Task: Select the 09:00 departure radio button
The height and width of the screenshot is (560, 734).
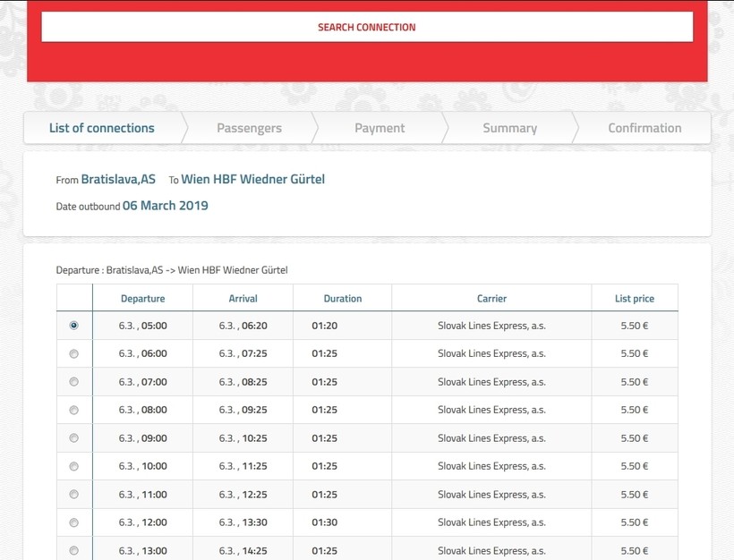Action: click(x=74, y=438)
